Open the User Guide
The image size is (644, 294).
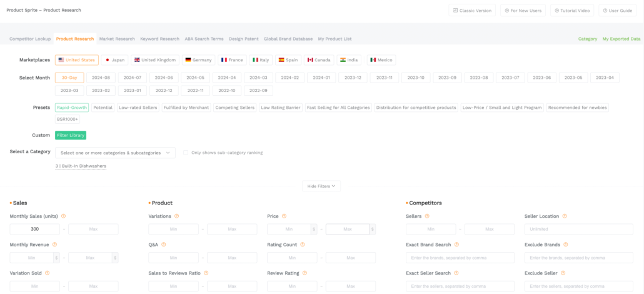click(617, 10)
